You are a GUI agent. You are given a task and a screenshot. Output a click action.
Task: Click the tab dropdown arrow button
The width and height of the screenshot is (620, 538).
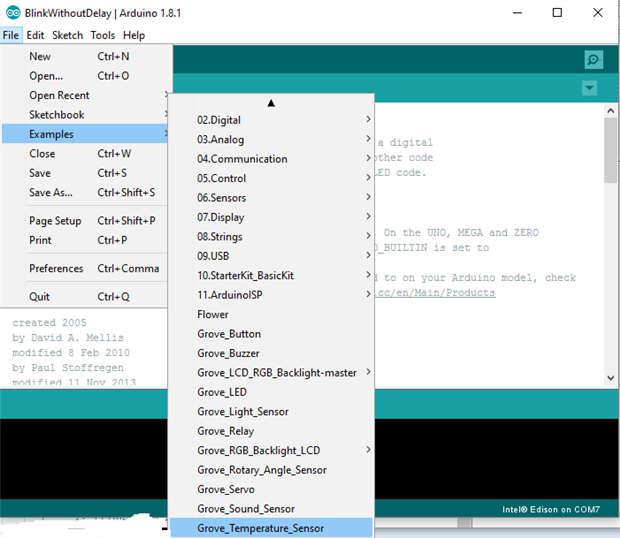[589, 89]
